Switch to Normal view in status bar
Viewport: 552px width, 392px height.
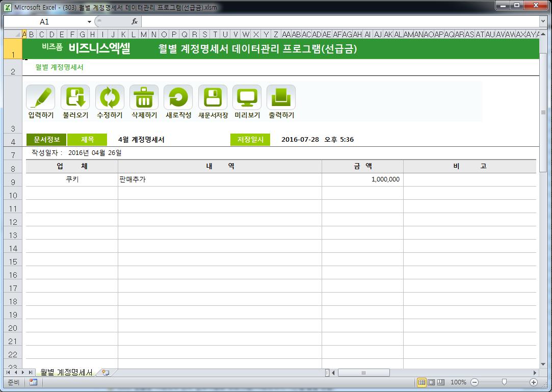pyautogui.click(x=422, y=382)
